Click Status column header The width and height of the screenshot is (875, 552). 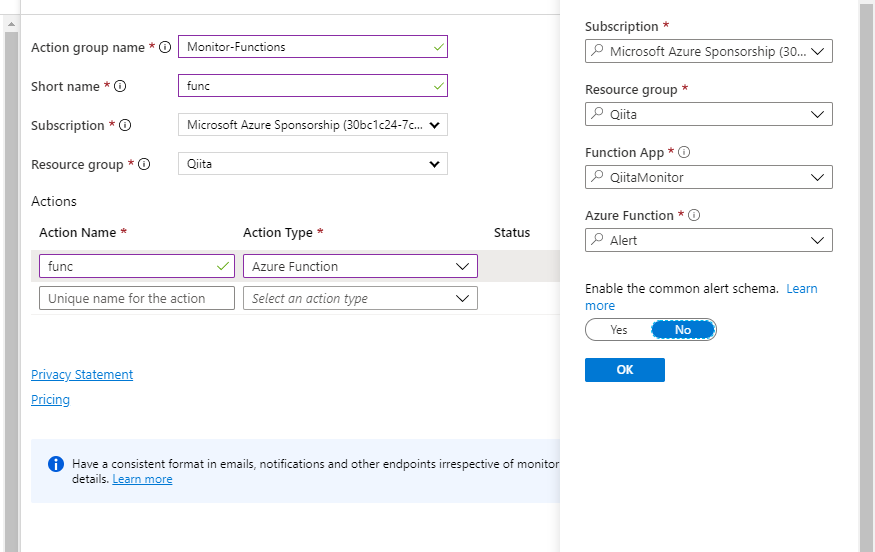tap(512, 233)
